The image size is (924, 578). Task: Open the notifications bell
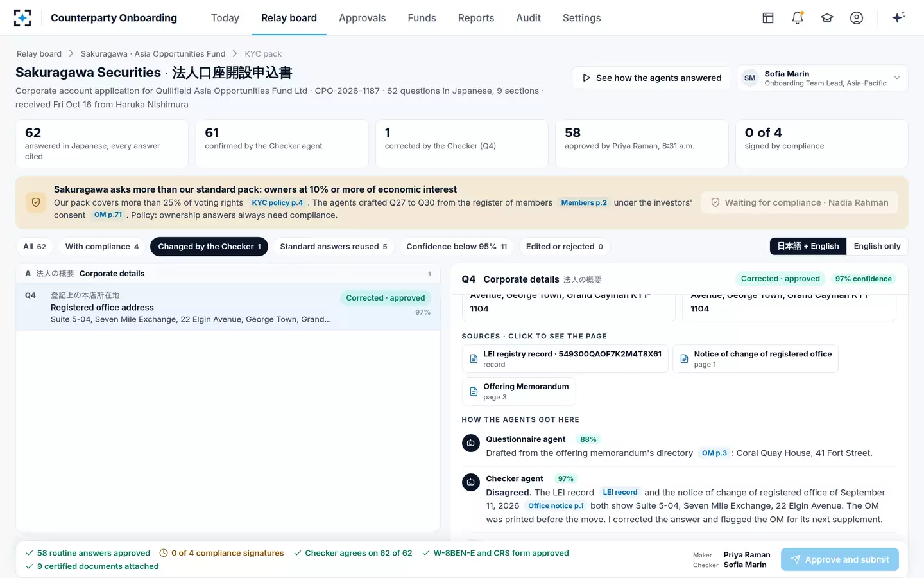[x=798, y=18]
